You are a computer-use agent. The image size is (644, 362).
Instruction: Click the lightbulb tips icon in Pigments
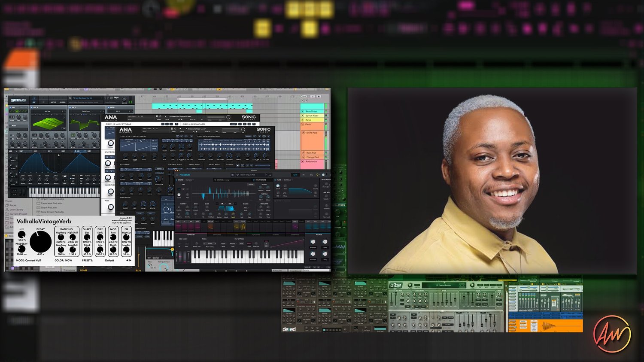point(317,175)
